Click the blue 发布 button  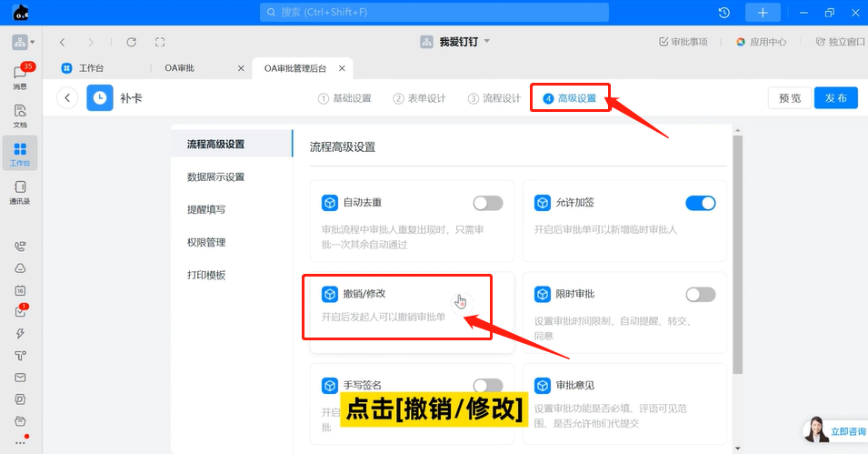[x=836, y=98]
